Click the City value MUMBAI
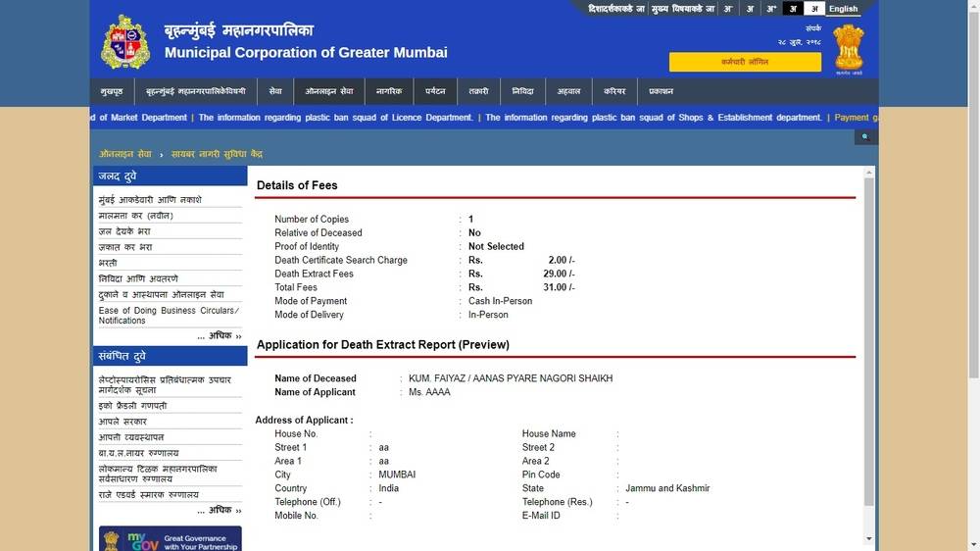Image resolution: width=980 pixels, height=551 pixels. (397, 475)
